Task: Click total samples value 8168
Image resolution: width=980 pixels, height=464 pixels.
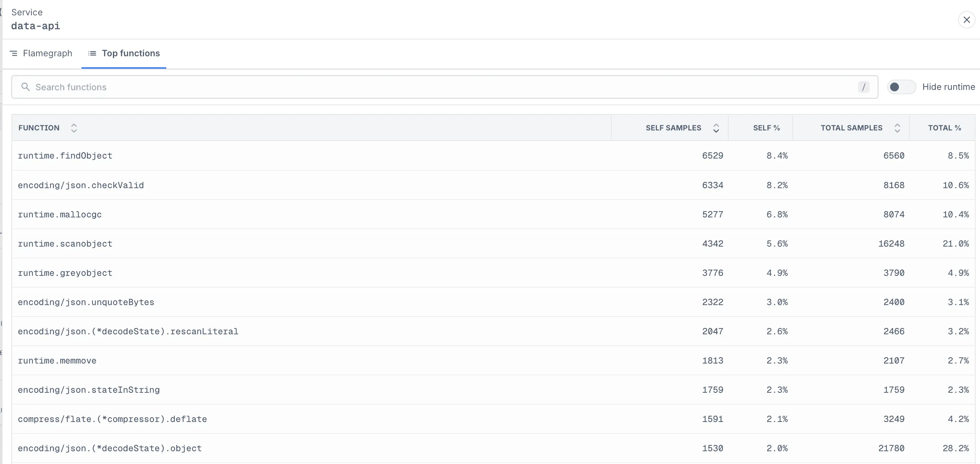Action: pos(894,185)
